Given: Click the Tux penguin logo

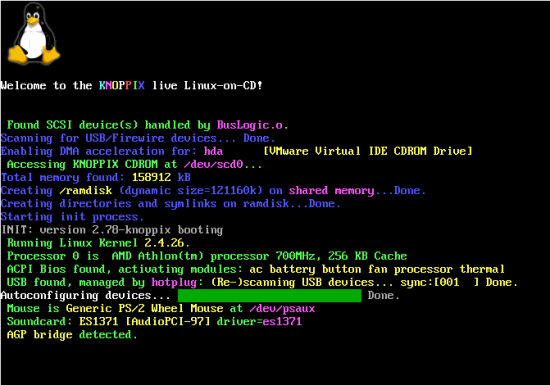Looking at the screenshot, I should coord(34,34).
